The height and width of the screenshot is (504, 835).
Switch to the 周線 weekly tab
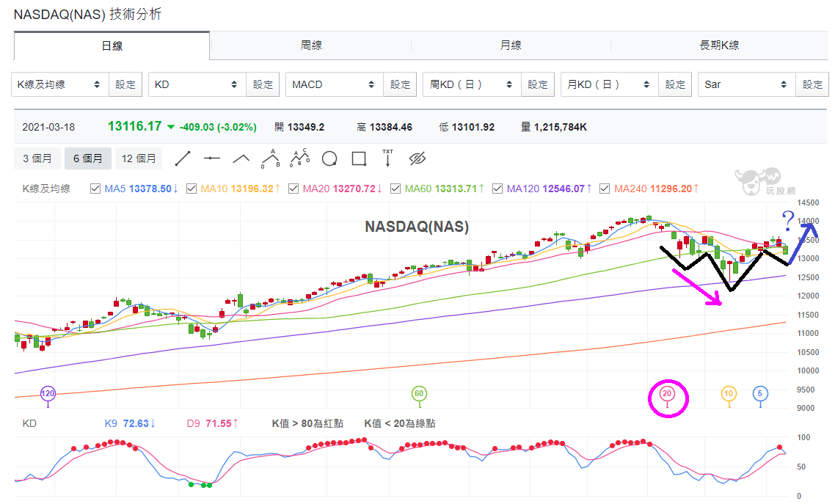pos(311,45)
